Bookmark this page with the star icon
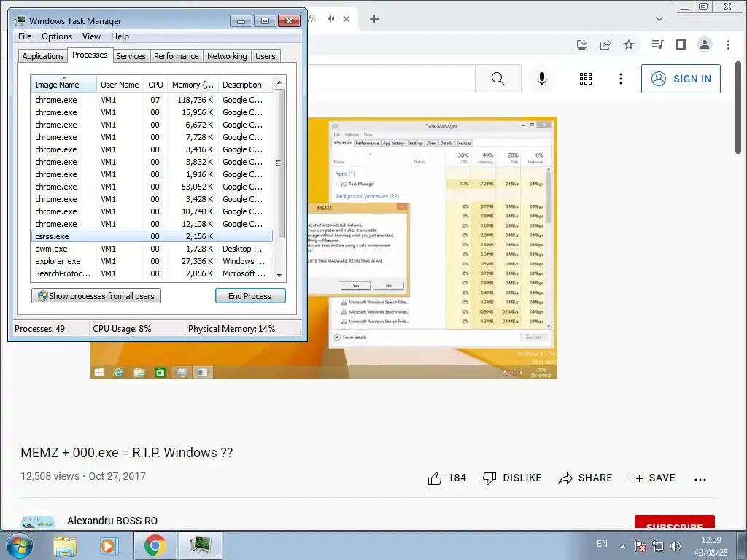747x560 pixels. [x=629, y=44]
